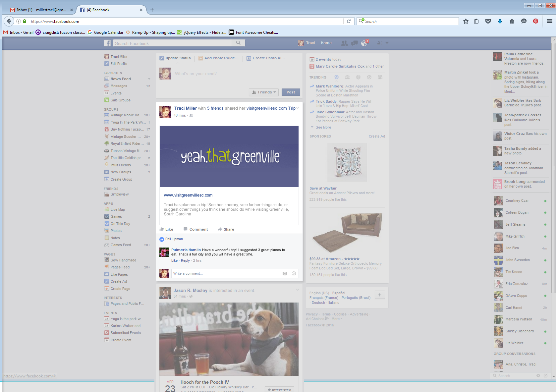Mark Interested in Hooch for the Pooch

click(279, 390)
